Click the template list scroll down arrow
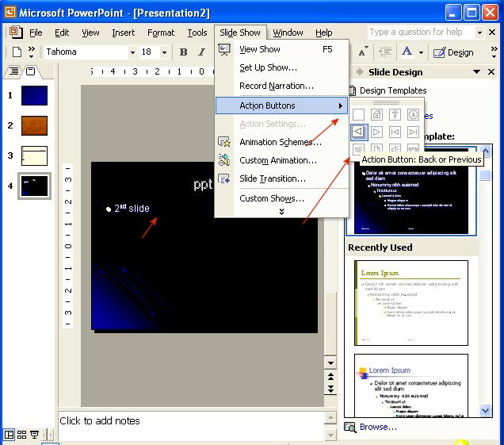This screenshot has width=504, height=445. (x=485, y=411)
